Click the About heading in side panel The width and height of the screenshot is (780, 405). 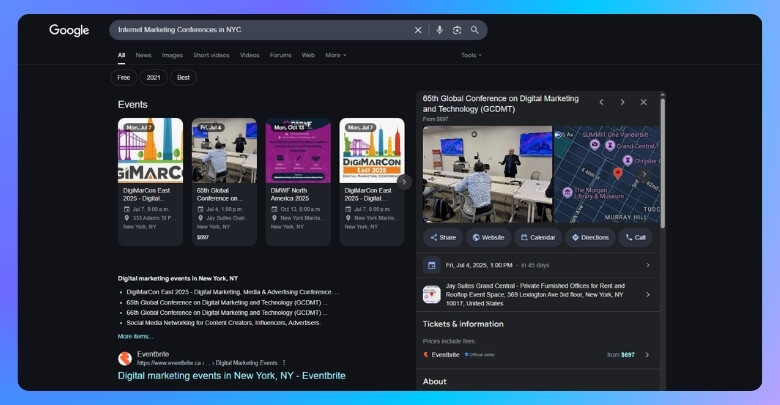(434, 382)
